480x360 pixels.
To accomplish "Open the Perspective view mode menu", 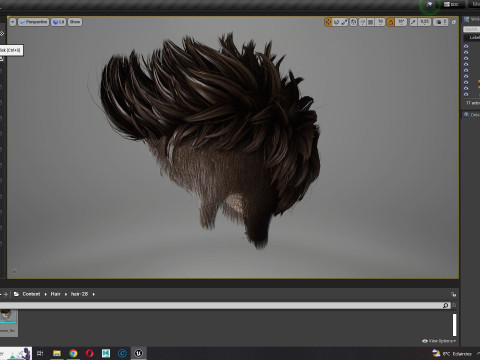I will click(33, 22).
